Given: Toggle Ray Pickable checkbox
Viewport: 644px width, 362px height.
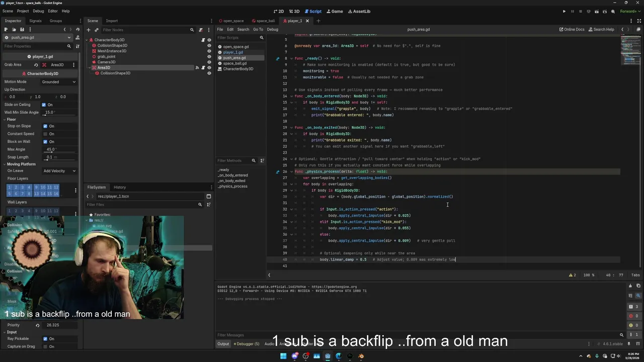Looking at the screenshot, I should [45, 339].
